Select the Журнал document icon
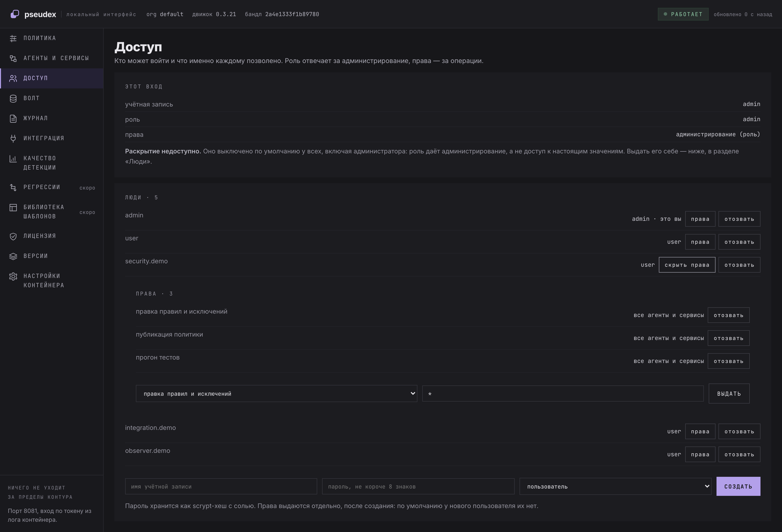Image resolution: width=782 pixels, height=532 pixels. pyautogui.click(x=13, y=118)
